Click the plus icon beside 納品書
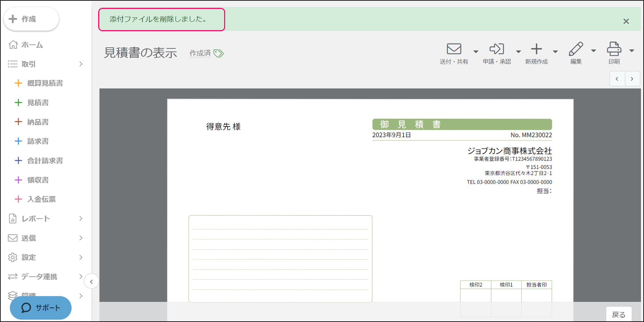The width and height of the screenshot is (644, 322). click(18, 122)
